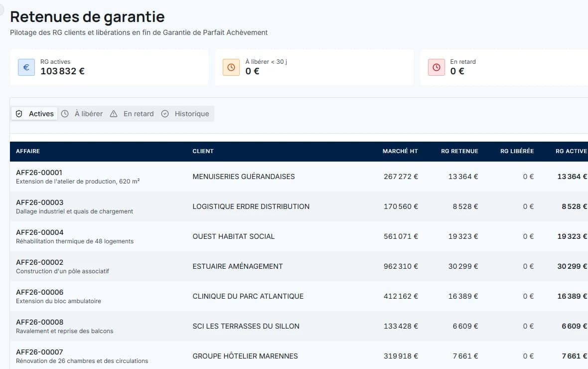
Task: Click description Construction d'un pôle associatif
Action: point(62,271)
